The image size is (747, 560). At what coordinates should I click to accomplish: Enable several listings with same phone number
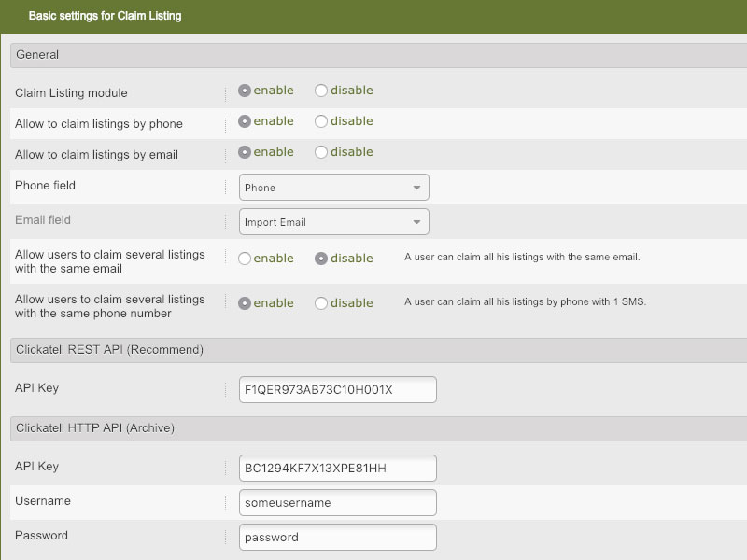(x=246, y=304)
